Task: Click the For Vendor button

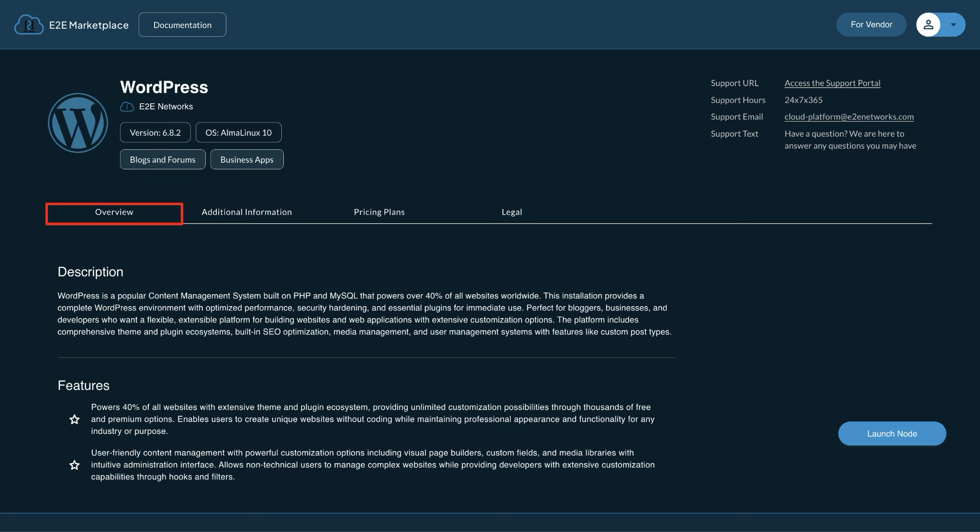Action: (871, 24)
